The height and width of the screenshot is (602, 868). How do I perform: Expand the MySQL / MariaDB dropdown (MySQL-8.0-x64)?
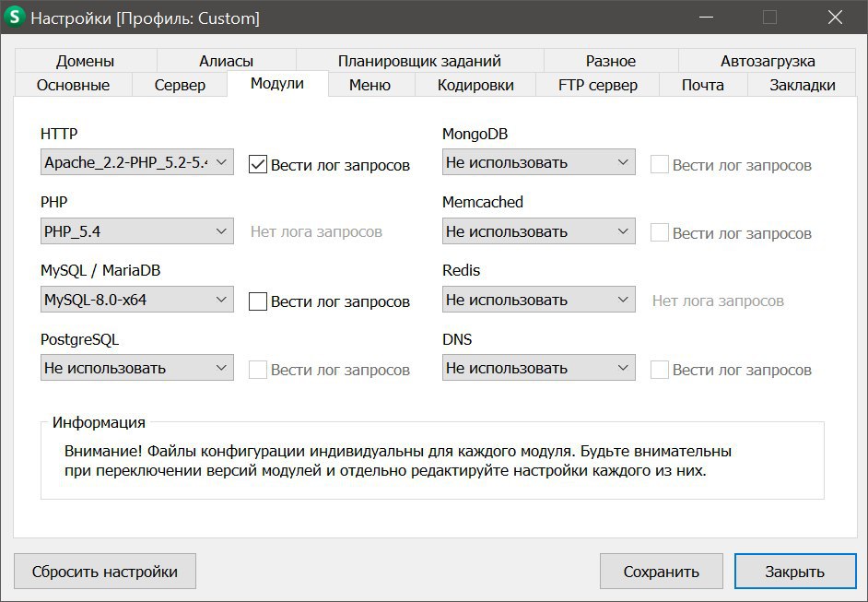[x=137, y=300]
